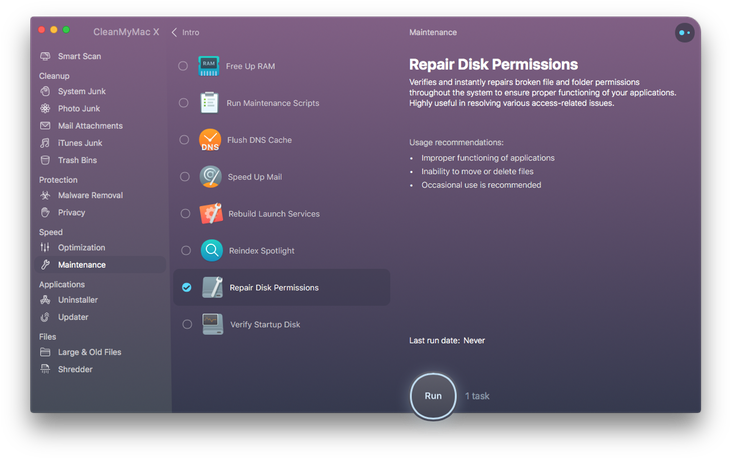730x458 pixels.
Task: Select the Shredder sidebar item
Action: (x=74, y=369)
